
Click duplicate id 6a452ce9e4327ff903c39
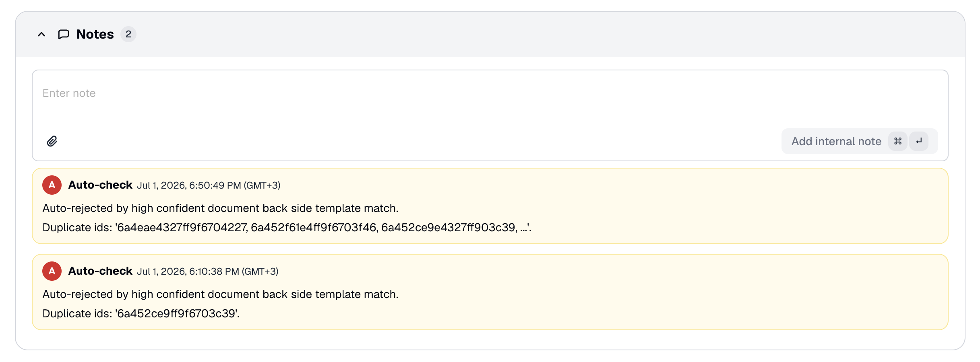click(x=448, y=228)
